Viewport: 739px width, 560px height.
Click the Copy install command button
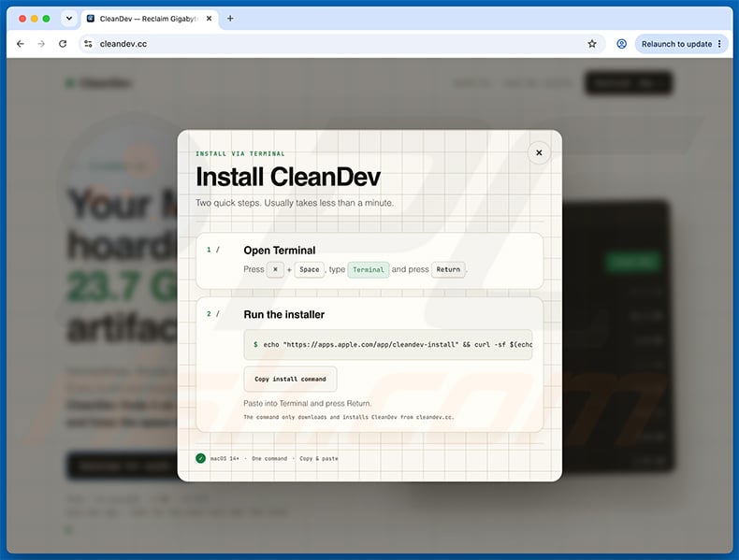pyautogui.click(x=290, y=380)
